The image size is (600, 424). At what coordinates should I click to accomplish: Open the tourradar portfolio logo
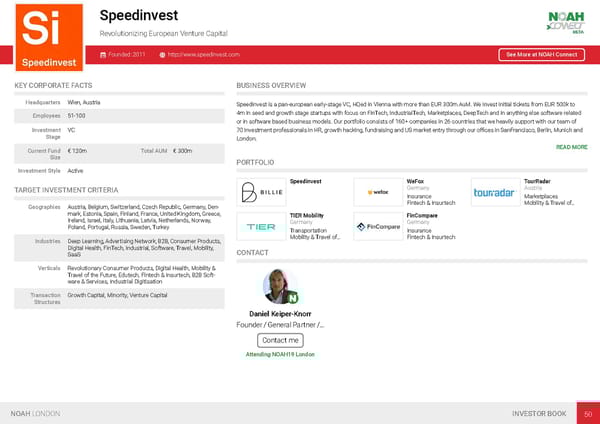(x=494, y=192)
